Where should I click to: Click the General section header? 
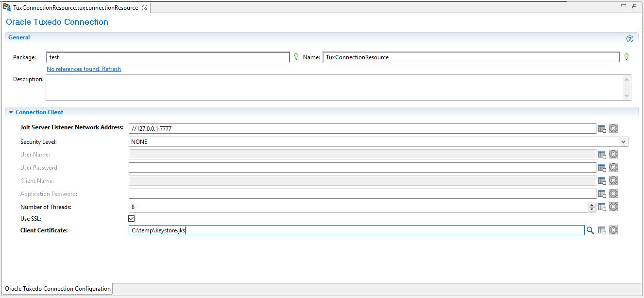[x=19, y=37]
